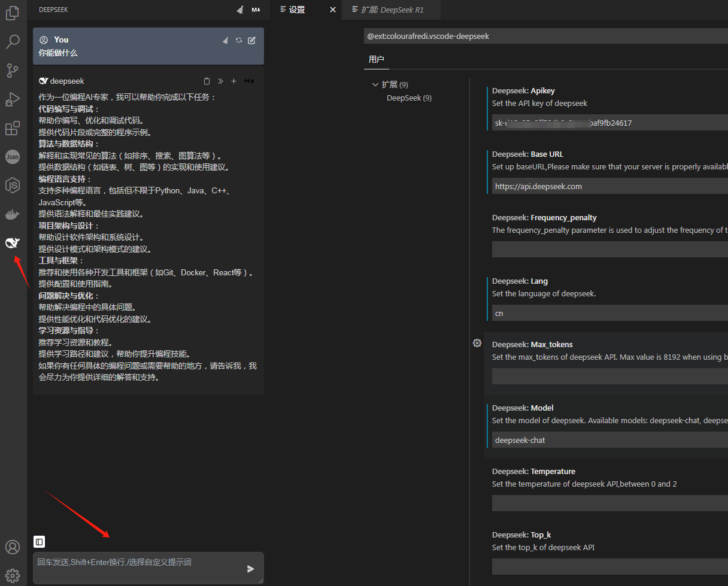The width and height of the screenshot is (728, 586).
Task: Click the Deepseek: Temperature setting title
Action: click(533, 471)
